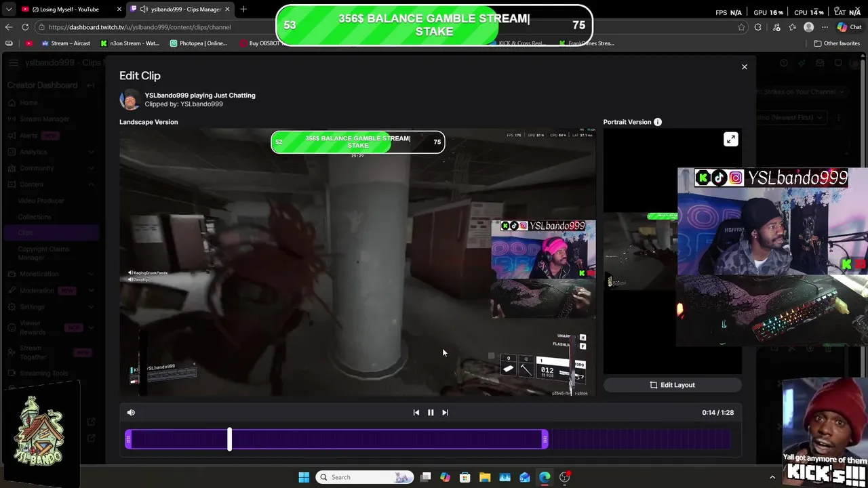Viewport: 868px width, 488px height.
Task: Switch to the Losing Myself YouTube tab
Action: [x=64, y=9]
